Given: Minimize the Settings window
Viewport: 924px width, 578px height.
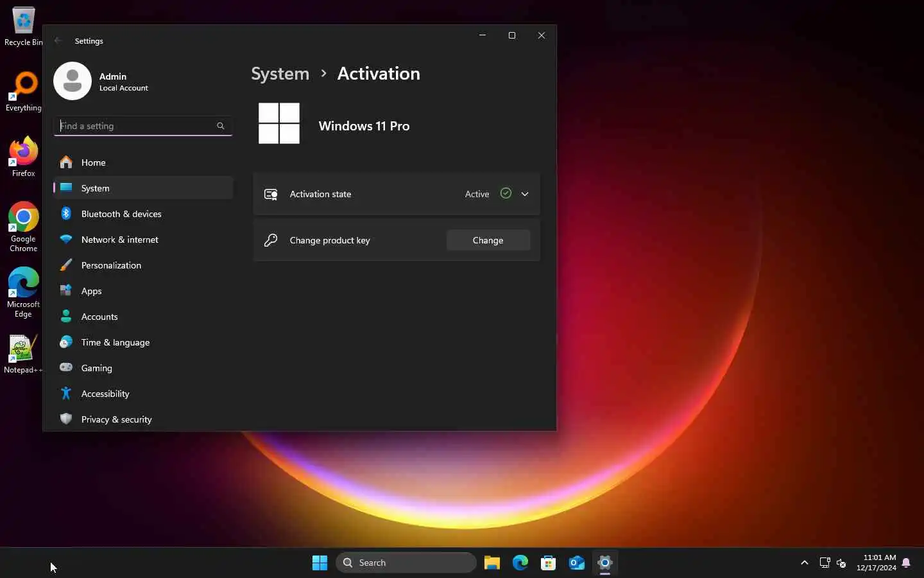Looking at the screenshot, I should (x=483, y=35).
